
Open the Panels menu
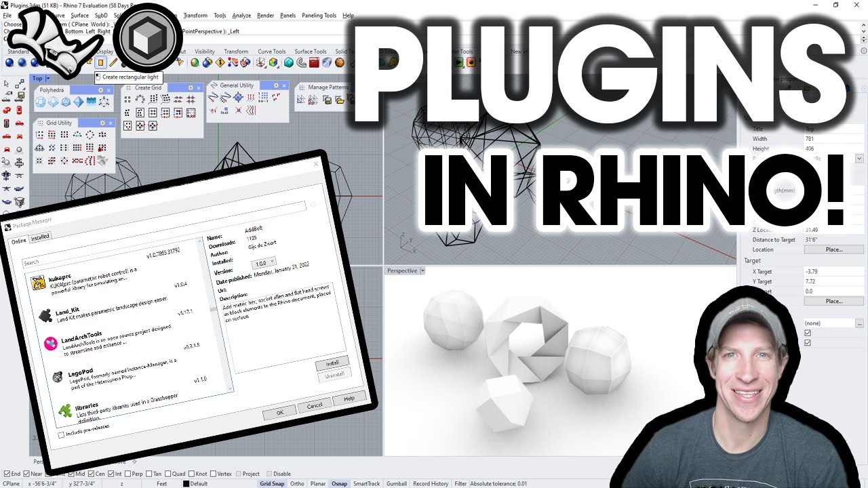(288, 15)
